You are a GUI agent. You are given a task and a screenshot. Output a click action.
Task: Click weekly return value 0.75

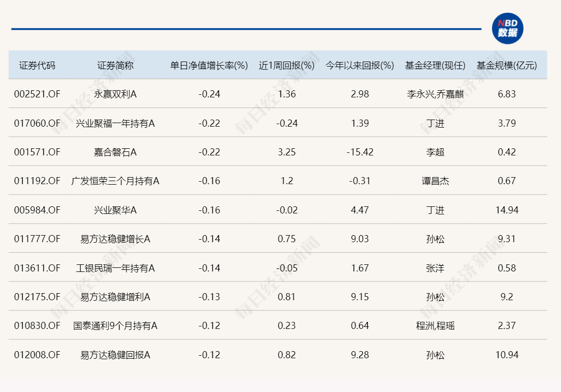tap(287, 239)
